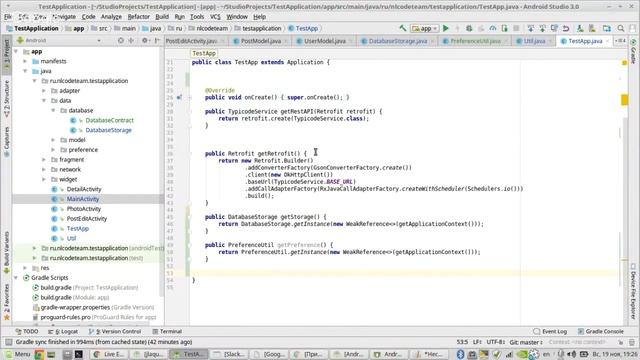Expand the widget package

(44, 179)
